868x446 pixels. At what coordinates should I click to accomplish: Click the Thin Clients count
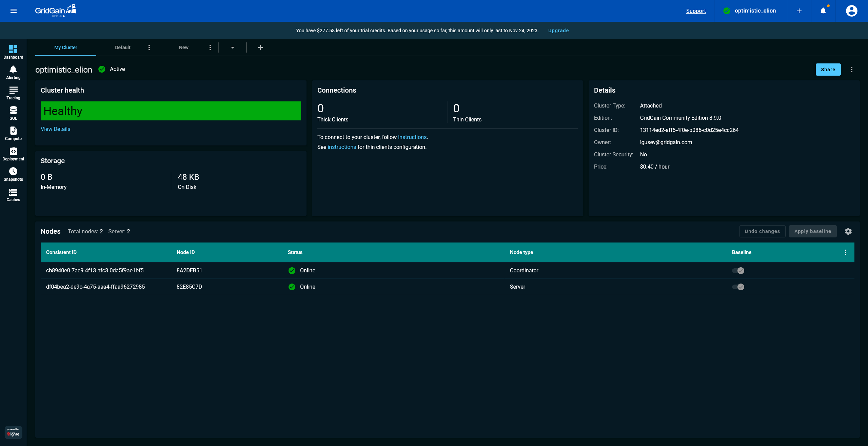(456, 109)
